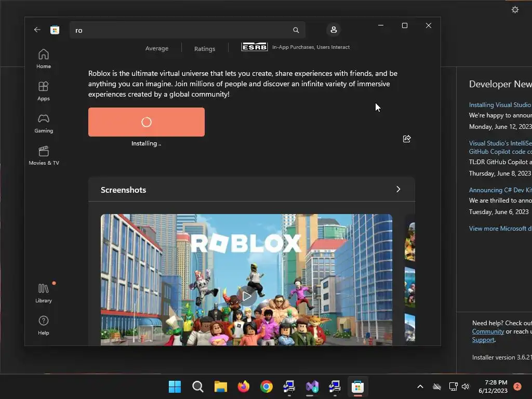Play the Roblox trailer video

(x=247, y=296)
